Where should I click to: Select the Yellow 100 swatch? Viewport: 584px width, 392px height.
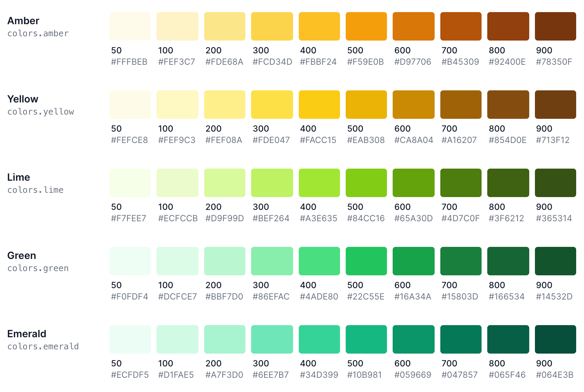pos(177,105)
